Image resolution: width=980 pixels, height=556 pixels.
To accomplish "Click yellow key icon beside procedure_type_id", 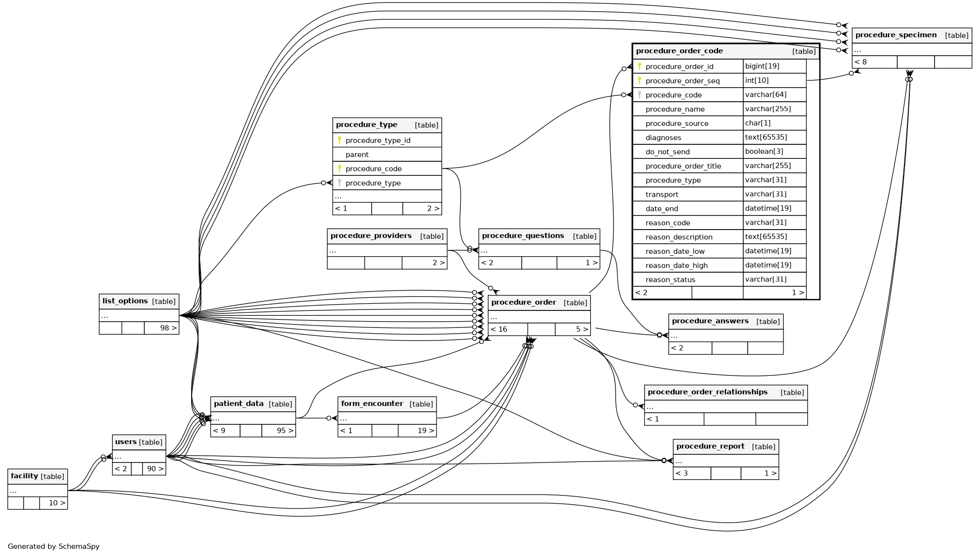I will 339,140.
